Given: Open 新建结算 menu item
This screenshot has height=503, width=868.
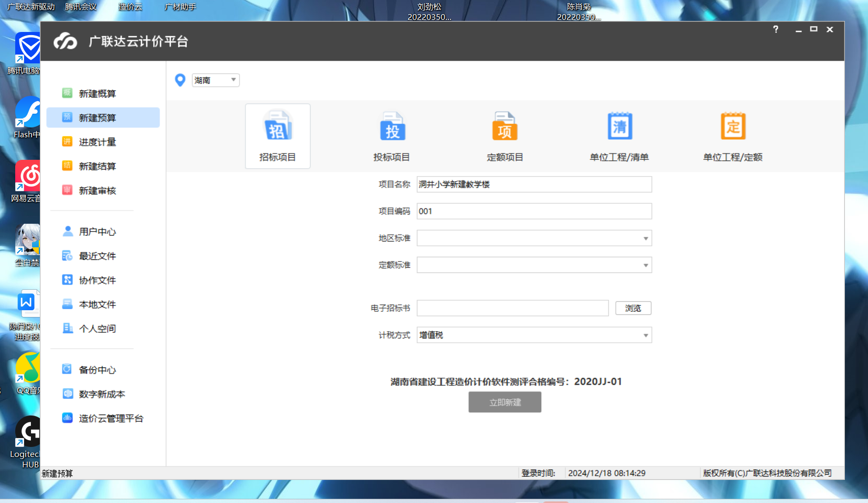Looking at the screenshot, I should [x=103, y=166].
